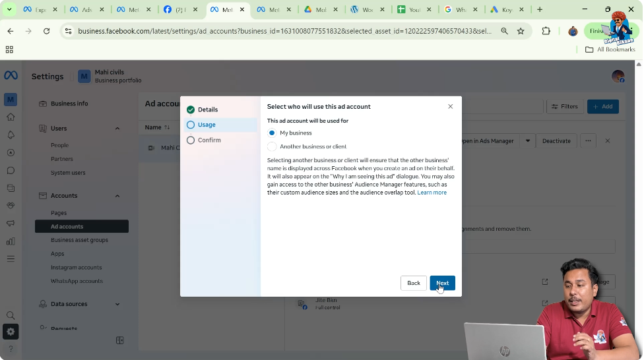
Task: Open the settings gear in left rail
Action: coord(11,332)
